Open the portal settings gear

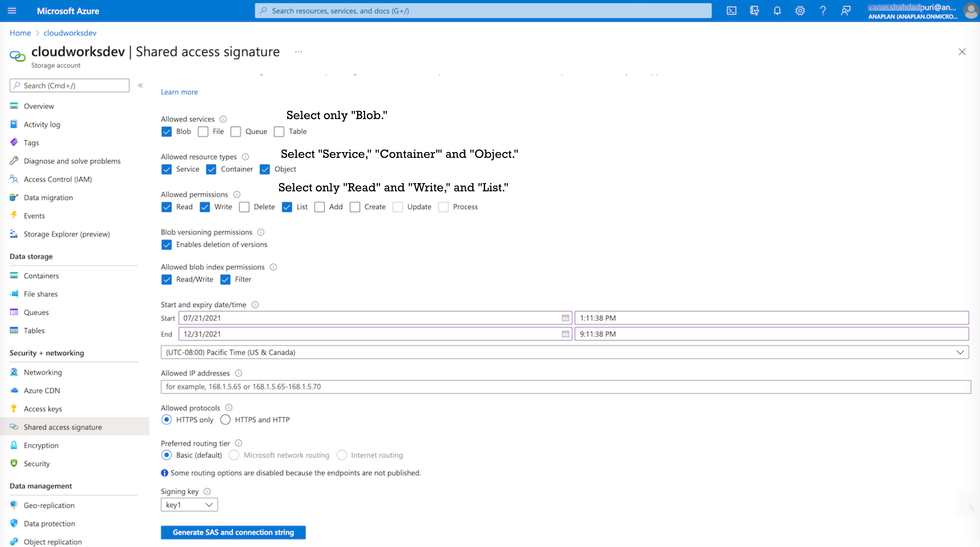coord(800,11)
